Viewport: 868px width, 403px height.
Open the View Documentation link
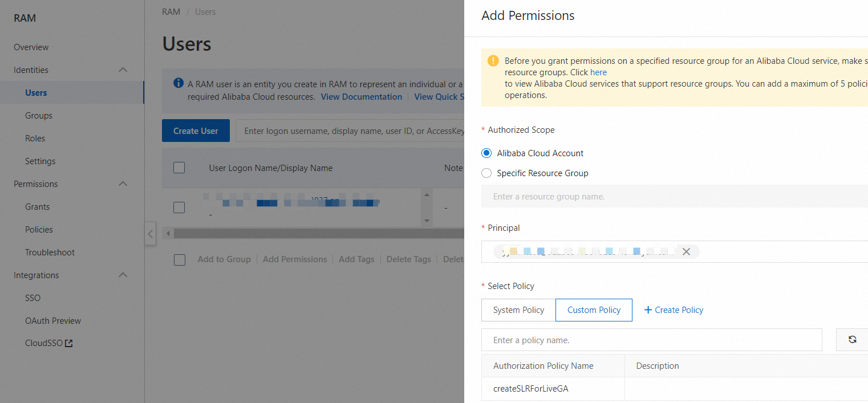point(362,97)
